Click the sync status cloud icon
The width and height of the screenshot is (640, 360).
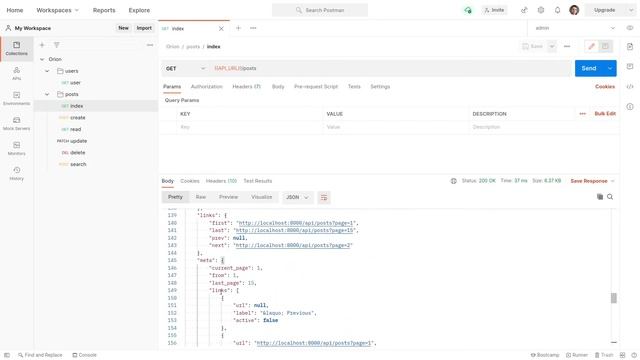(468, 10)
